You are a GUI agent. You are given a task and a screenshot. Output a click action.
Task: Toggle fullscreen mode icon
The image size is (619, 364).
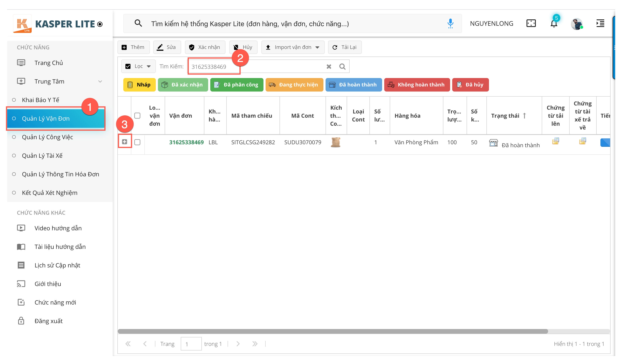[531, 24]
